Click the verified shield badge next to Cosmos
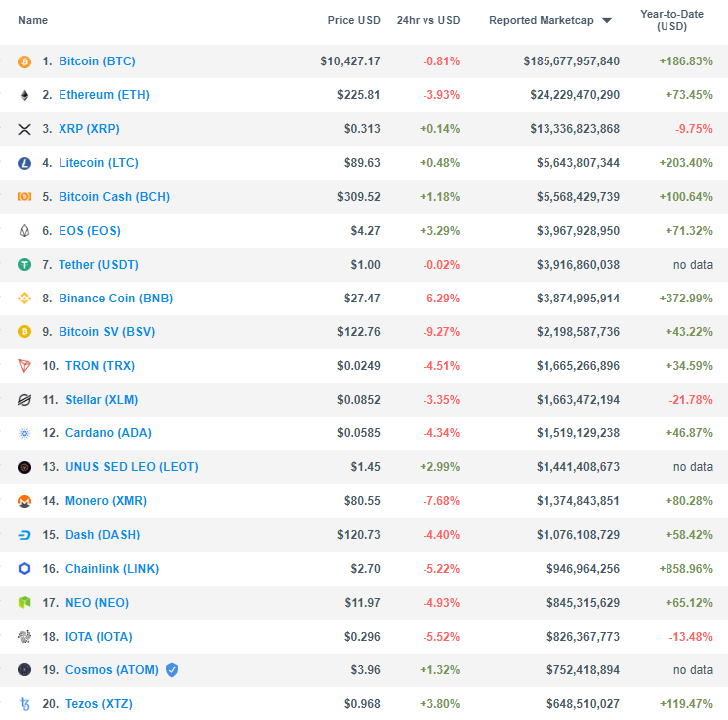This screenshot has height=720, width=728. tap(172, 670)
